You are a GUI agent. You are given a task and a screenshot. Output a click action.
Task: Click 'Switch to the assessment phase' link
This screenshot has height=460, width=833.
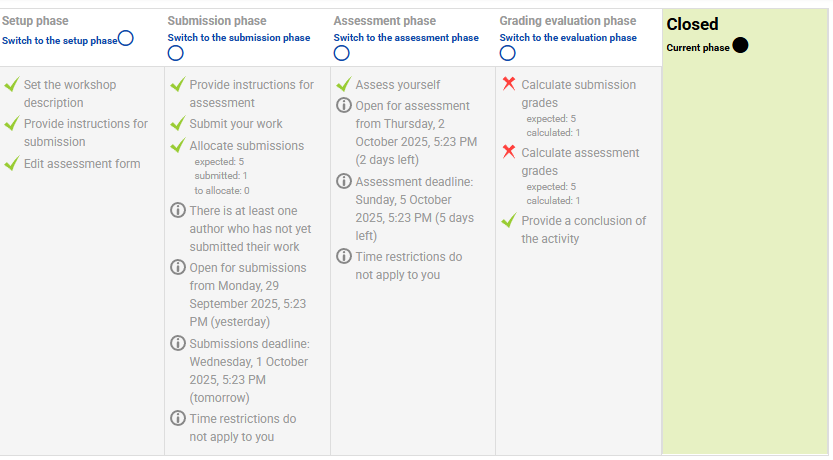pos(406,38)
